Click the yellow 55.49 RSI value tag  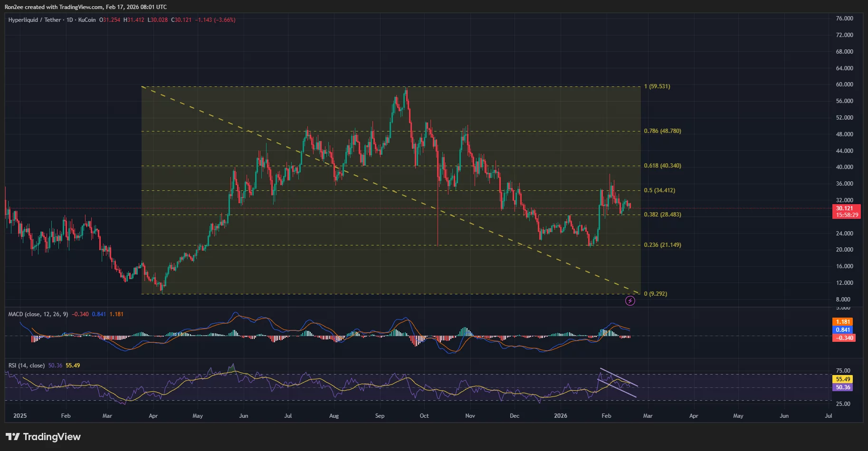(x=842, y=379)
